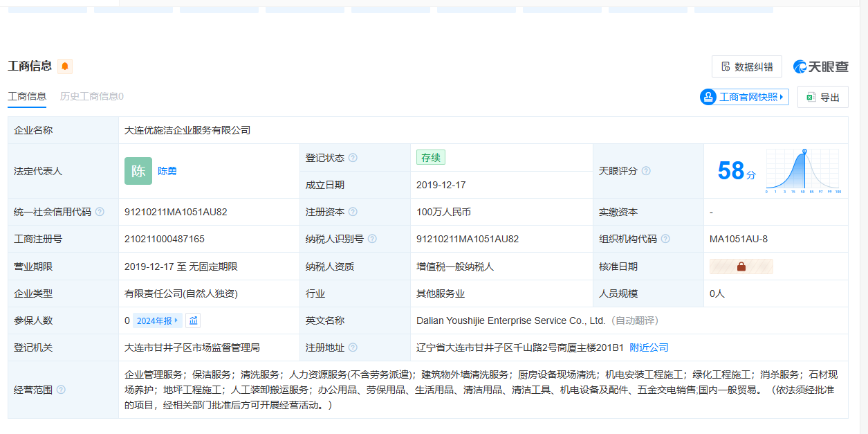Expand the 2024年报 annual report dropdown

click(x=158, y=320)
